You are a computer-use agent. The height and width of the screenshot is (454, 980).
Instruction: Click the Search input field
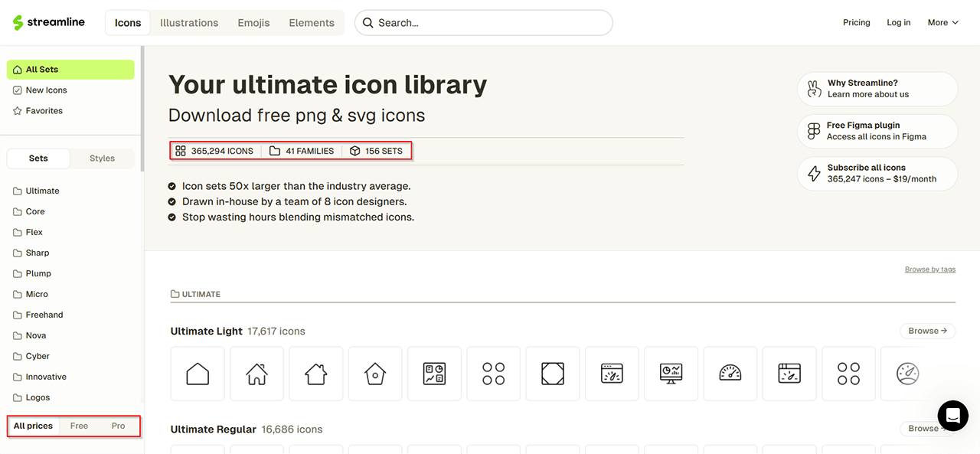[x=490, y=23]
